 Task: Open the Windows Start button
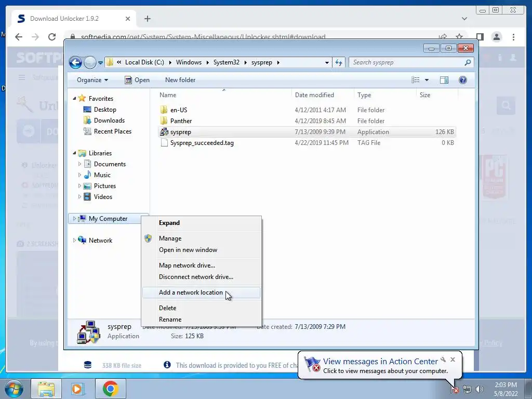pyautogui.click(x=14, y=389)
